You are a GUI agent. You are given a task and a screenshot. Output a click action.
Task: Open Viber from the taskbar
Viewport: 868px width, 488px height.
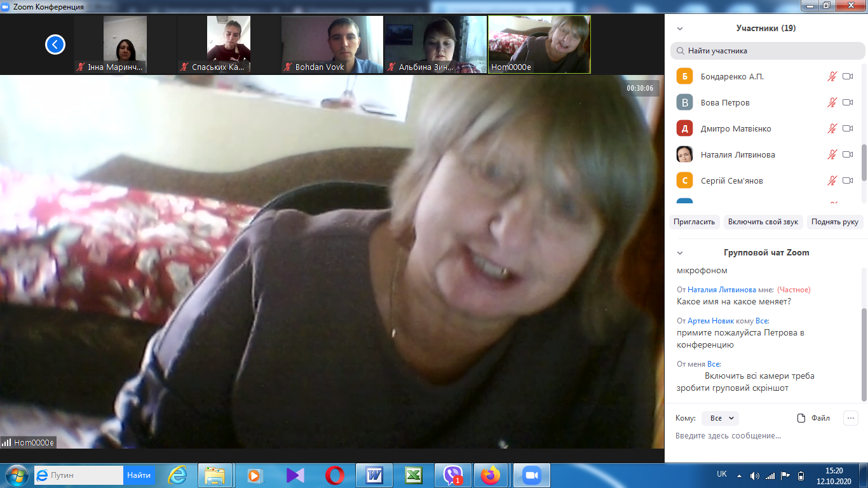(452, 475)
